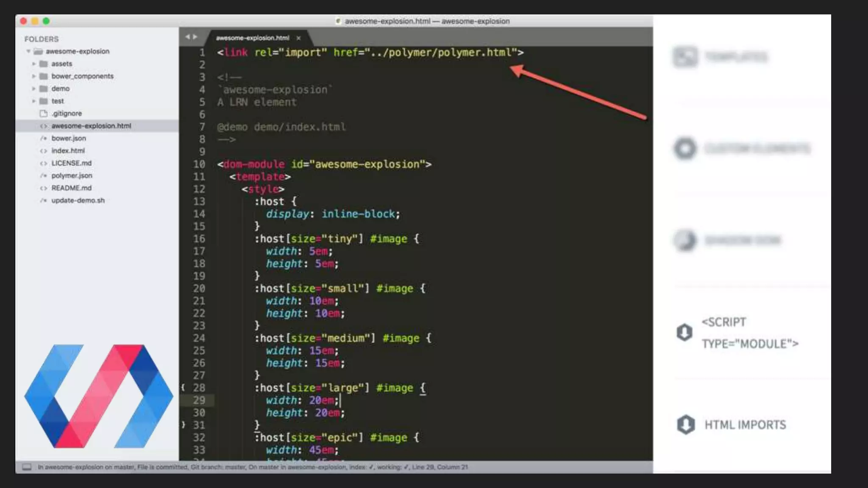Viewport: 868px width, 488px height.
Task: Click the blurred Shadow DOM icon
Action: tap(685, 240)
